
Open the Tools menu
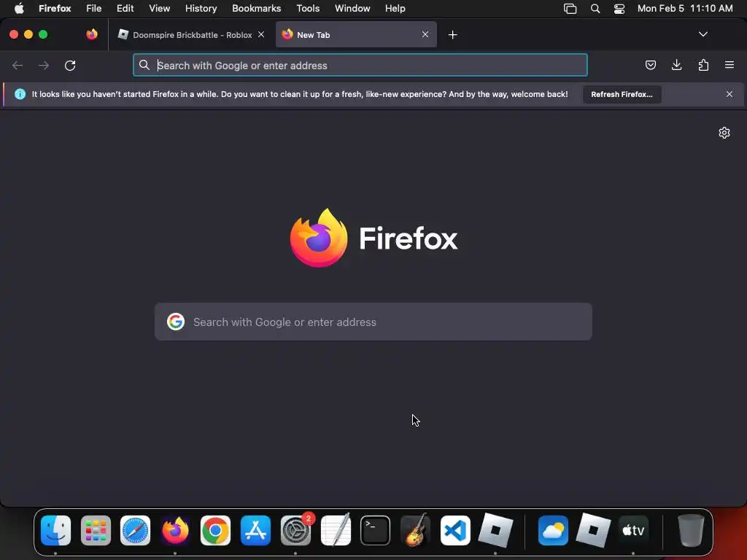[308, 9]
